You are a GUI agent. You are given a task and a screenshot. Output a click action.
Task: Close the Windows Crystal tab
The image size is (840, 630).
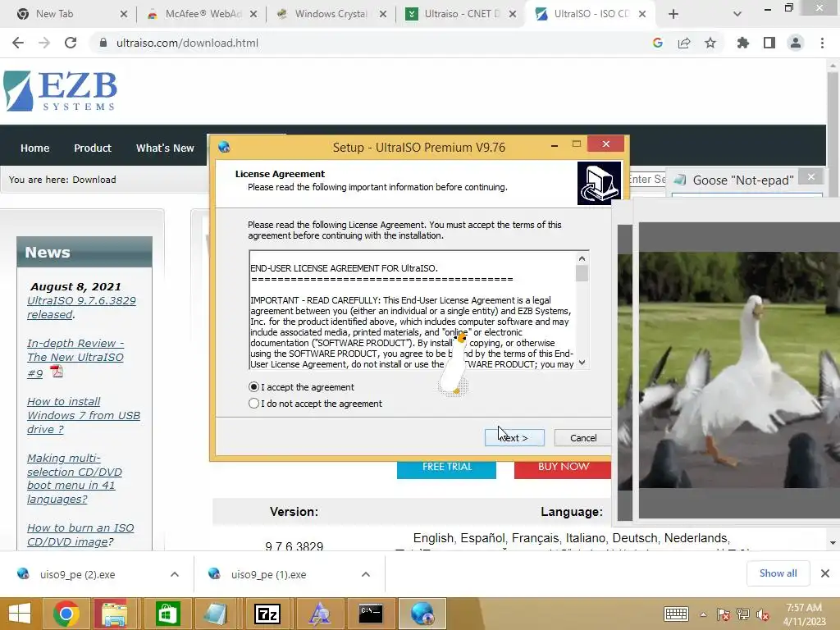(383, 14)
